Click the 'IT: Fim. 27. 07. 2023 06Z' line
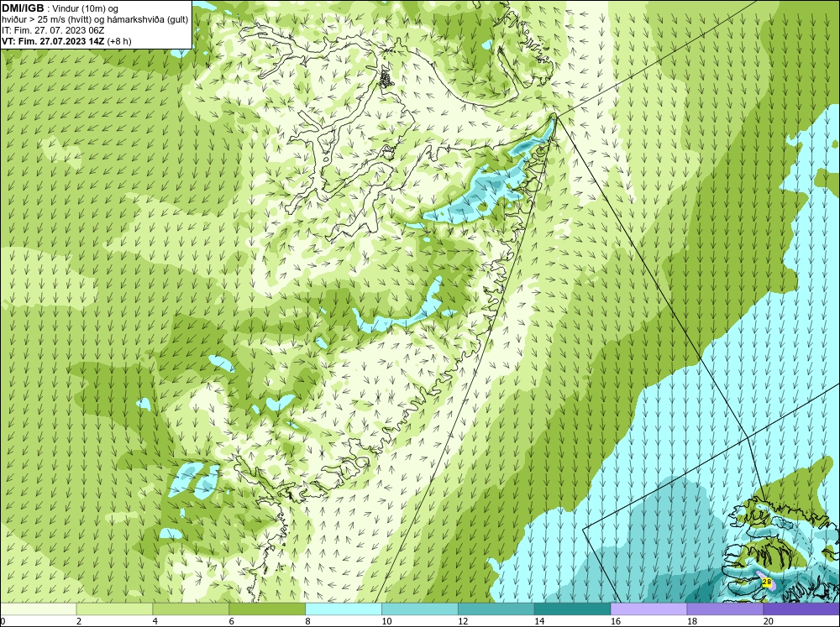This screenshot has width=840, height=627. pyautogui.click(x=53, y=30)
